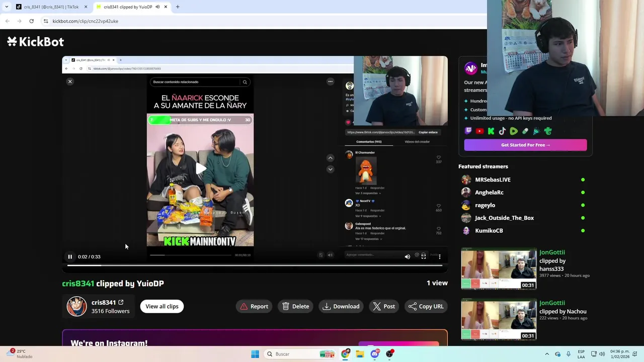Screen dimensions: 644x362
Task: Click the microphone tray icon
Action: click(x=569, y=354)
